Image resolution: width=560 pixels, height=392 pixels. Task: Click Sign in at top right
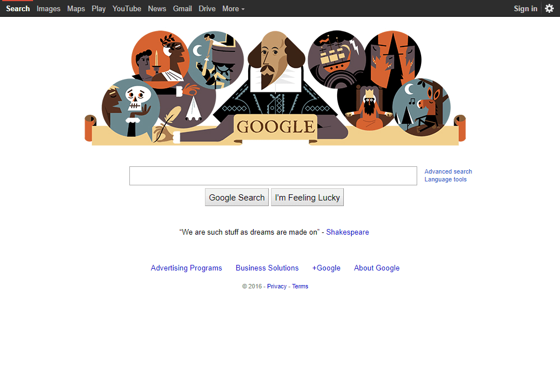(525, 8)
